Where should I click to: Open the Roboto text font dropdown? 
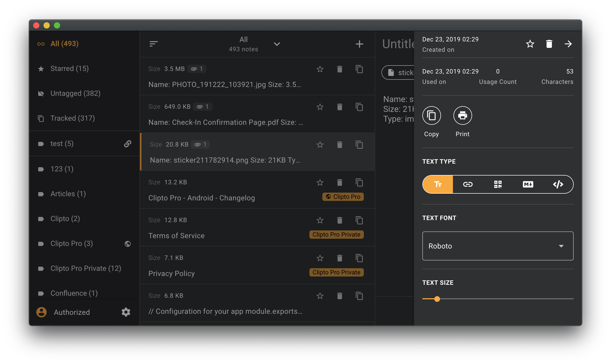(498, 246)
